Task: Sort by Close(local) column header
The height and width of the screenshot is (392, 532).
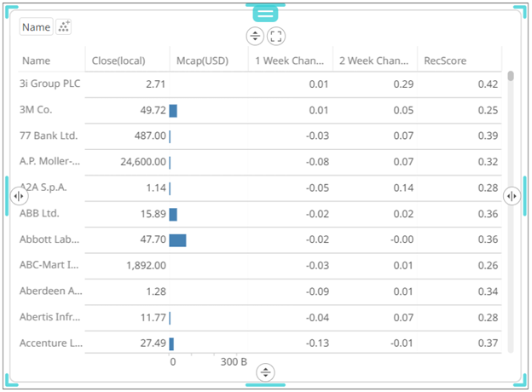Action: [119, 61]
